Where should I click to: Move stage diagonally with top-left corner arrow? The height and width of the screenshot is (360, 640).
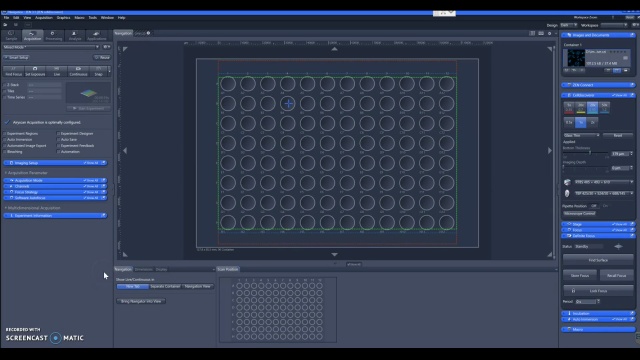(125, 49)
